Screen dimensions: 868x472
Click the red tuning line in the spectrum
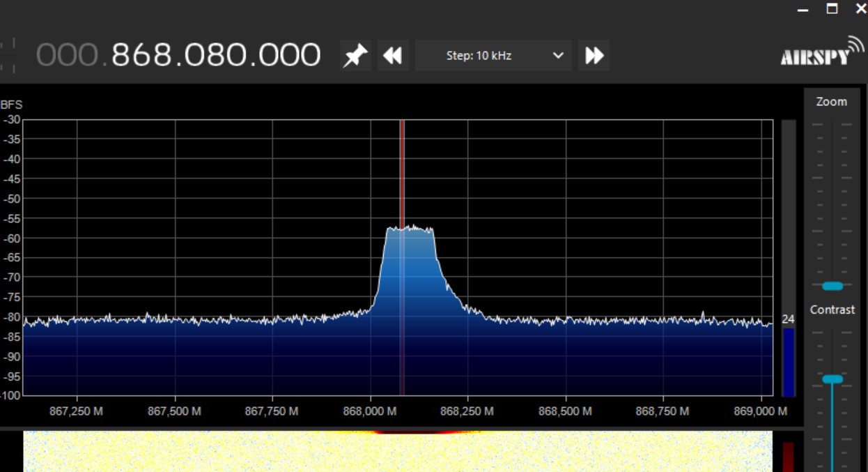pos(402,257)
